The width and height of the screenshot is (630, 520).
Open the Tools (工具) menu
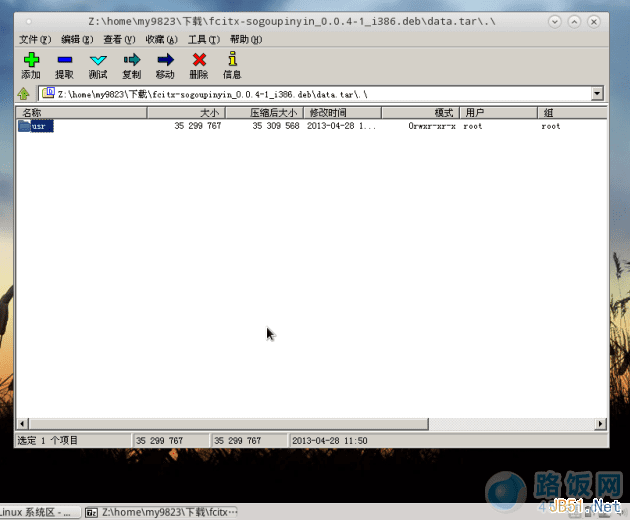pos(204,39)
